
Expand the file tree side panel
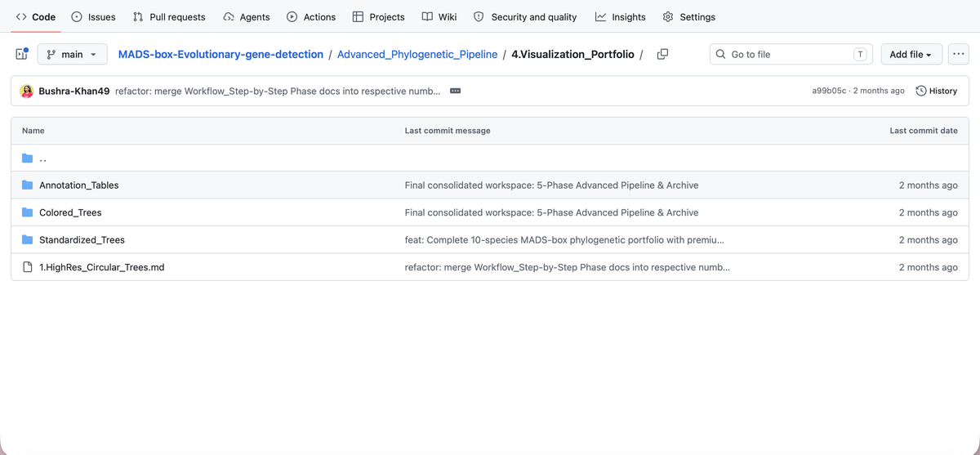coord(22,54)
